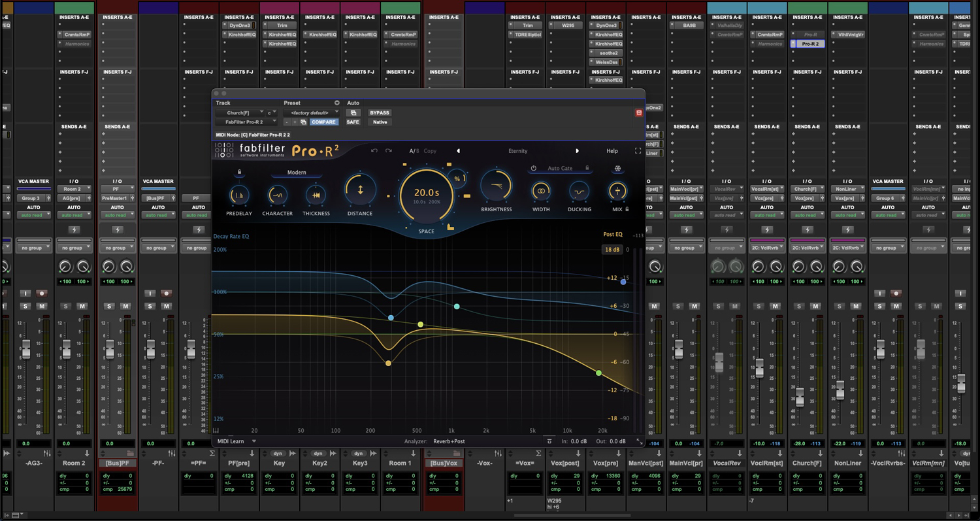Click the Predelay knob icon
Viewport: 980px width, 521px height.
pos(239,195)
